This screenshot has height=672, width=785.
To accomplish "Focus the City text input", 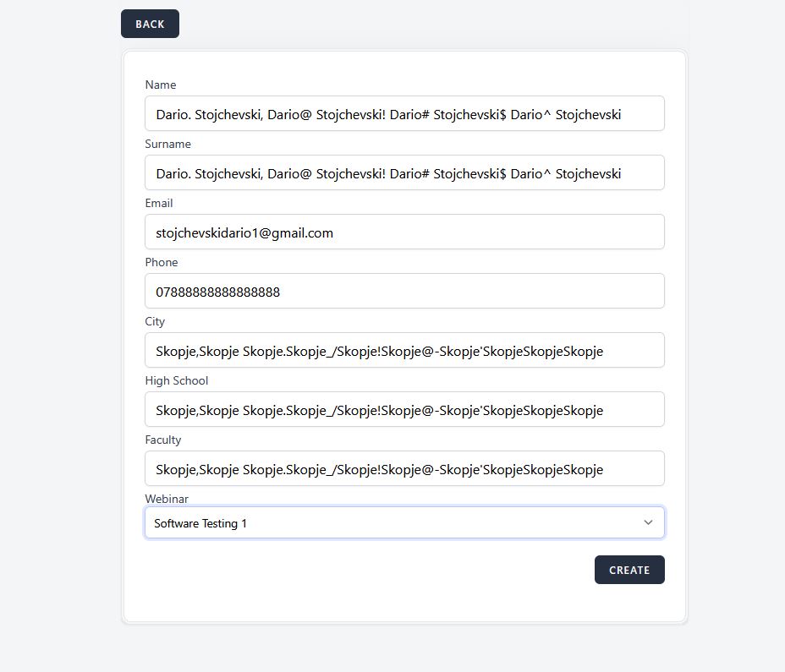I will tap(404, 350).
